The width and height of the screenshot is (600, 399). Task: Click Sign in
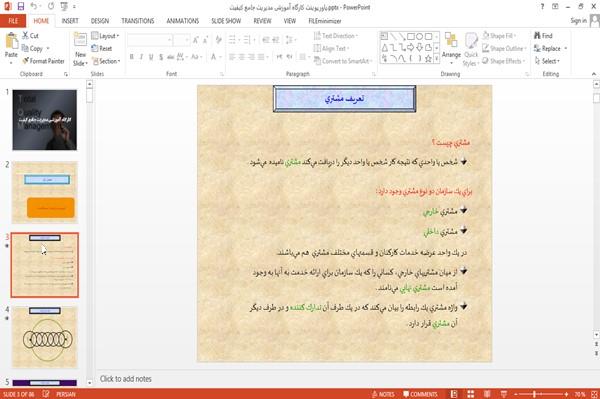(x=578, y=21)
